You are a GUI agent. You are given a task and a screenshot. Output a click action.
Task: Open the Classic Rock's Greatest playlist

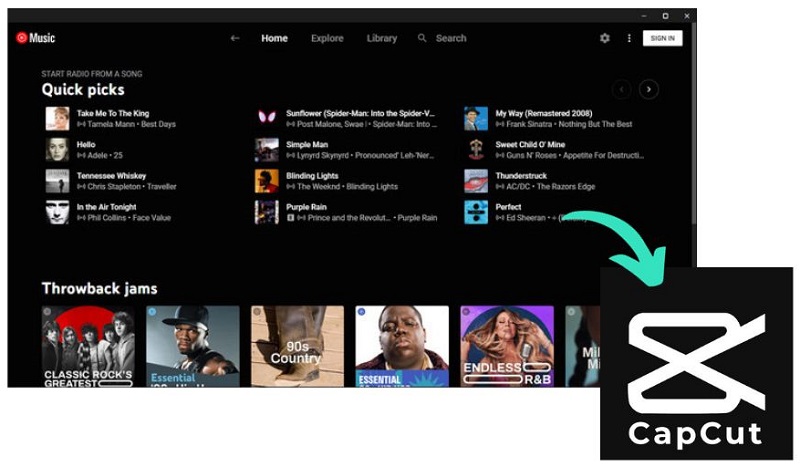point(88,346)
